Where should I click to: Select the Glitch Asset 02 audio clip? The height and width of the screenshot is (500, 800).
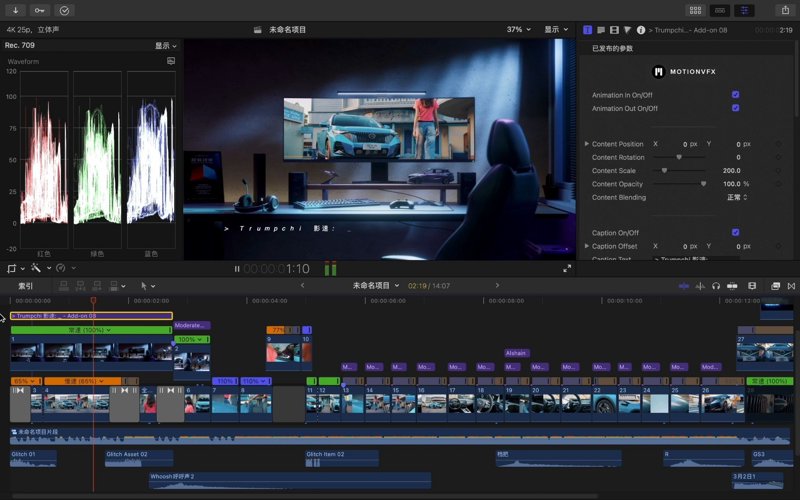[139, 458]
